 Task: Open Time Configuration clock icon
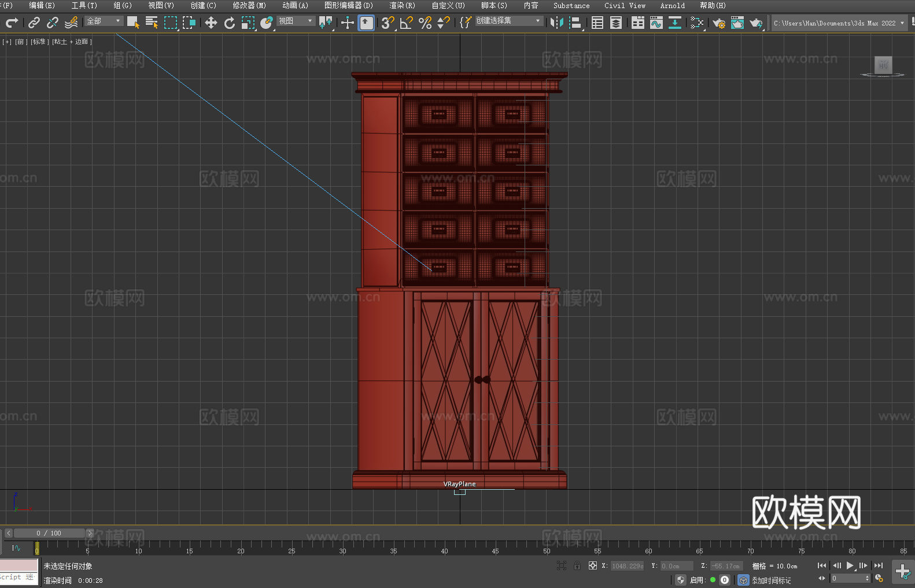click(x=879, y=578)
